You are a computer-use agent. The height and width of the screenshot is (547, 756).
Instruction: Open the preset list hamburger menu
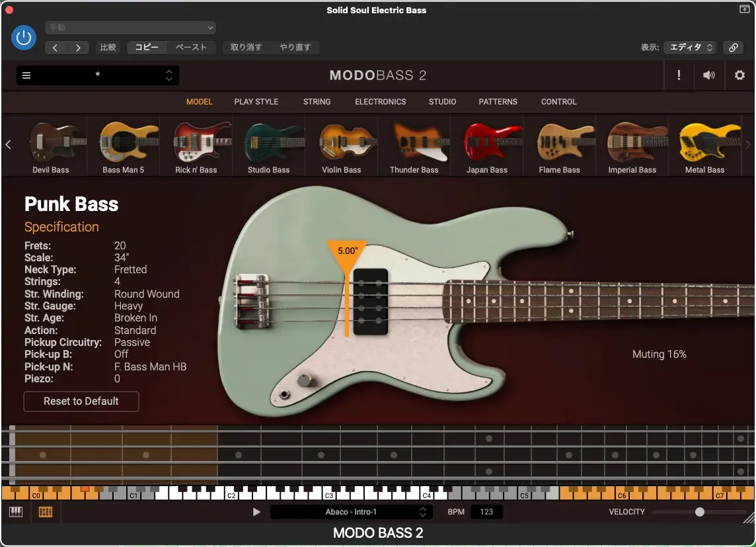pos(26,75)
